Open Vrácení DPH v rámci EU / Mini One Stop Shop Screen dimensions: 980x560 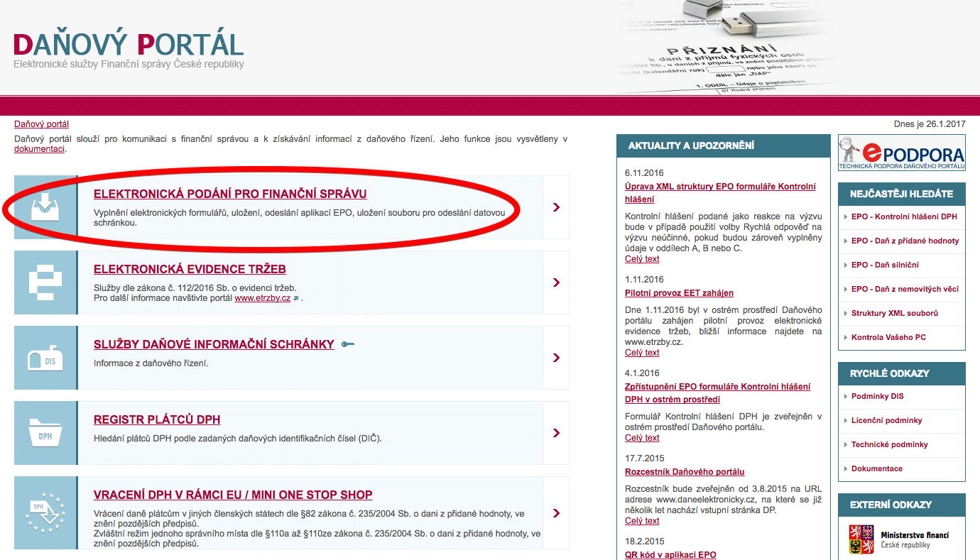233,495
